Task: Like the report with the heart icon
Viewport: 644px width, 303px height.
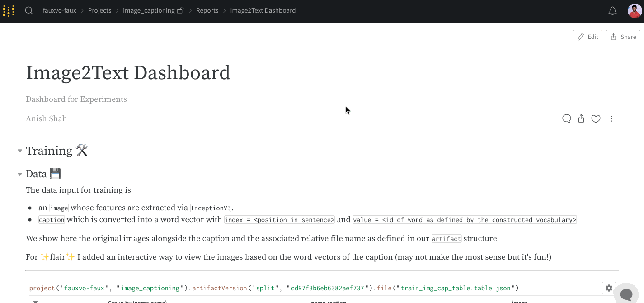Action: [596, 118]
